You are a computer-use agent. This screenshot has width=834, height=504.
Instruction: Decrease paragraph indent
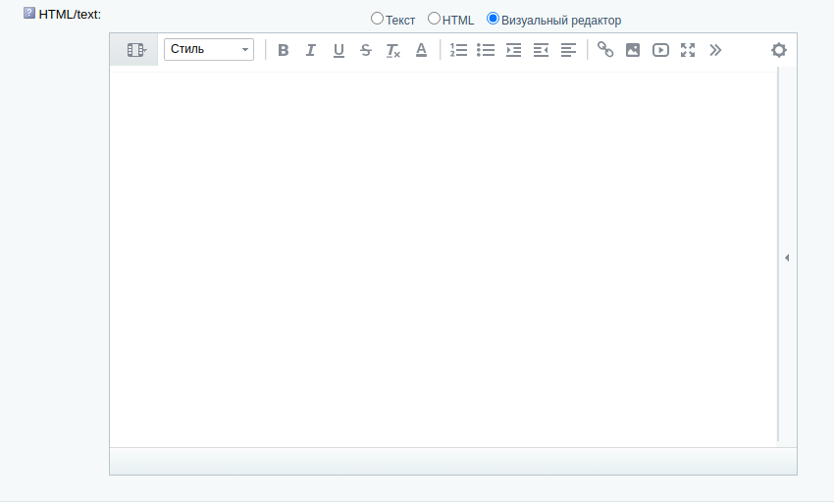(x=541, y=50)
